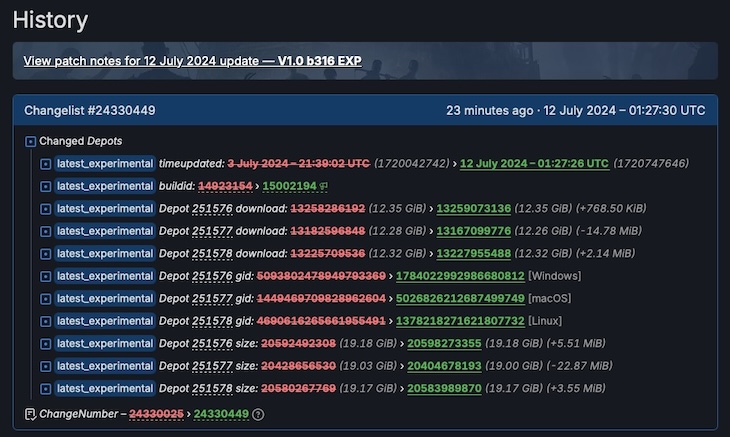Click old ChangeNumber 24330025
This screenshot has width=730, height=437.
point(156,414)
